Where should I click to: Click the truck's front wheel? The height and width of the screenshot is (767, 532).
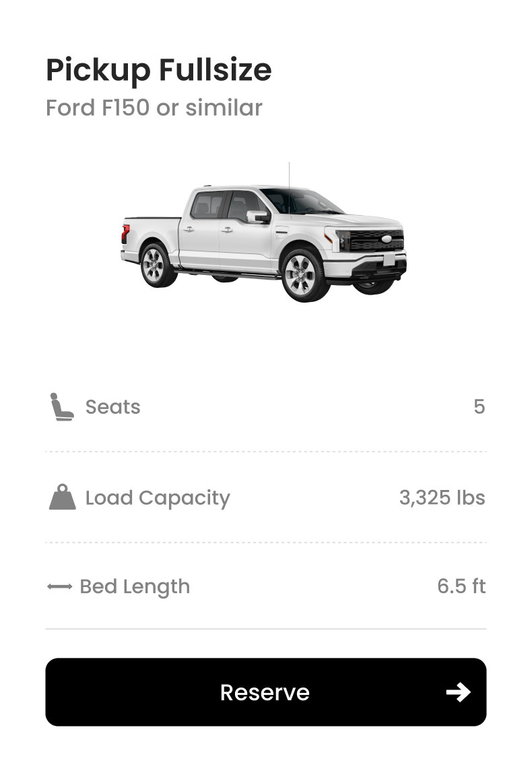click(x=302, y=274)
